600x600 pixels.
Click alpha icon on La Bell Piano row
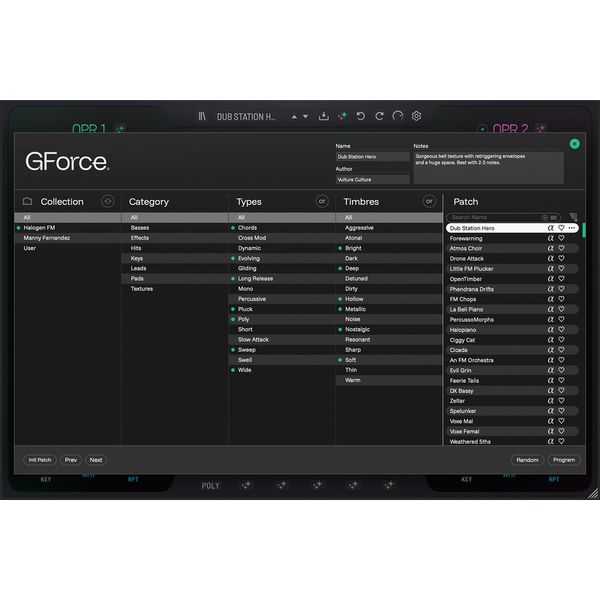[x=551, y=309]
